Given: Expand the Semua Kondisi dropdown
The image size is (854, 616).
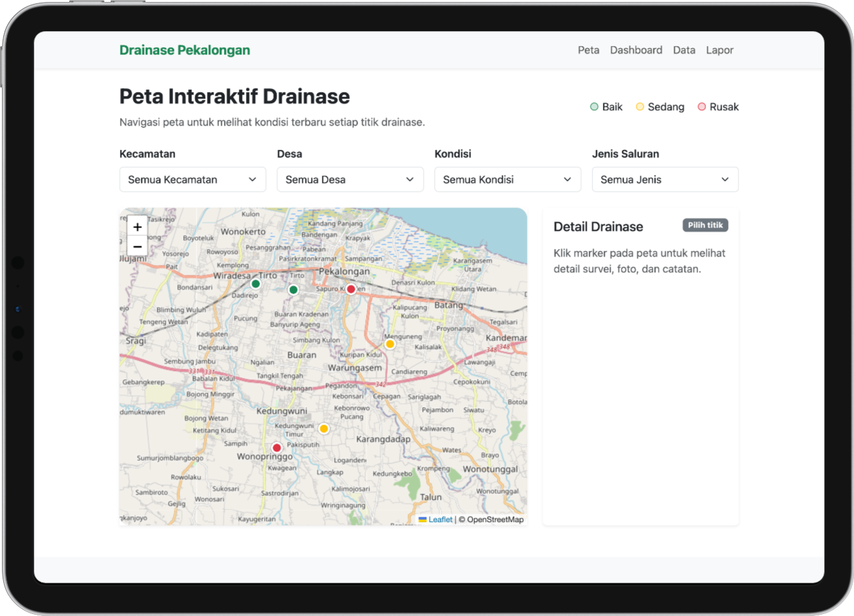Looking at the screenshot, I should [x=507, y=179].
